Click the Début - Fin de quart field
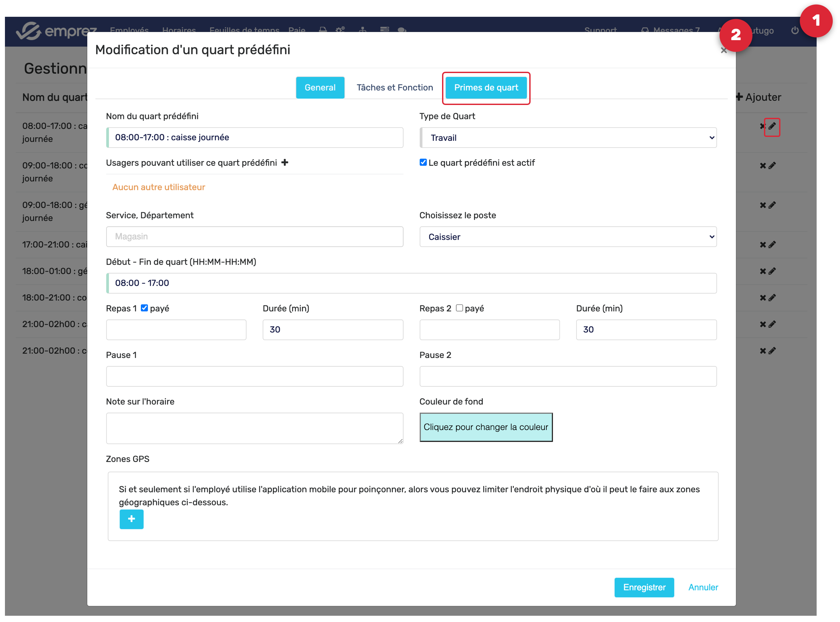The image size is (840, 622). pyautogui.click(x=411, y=283)
